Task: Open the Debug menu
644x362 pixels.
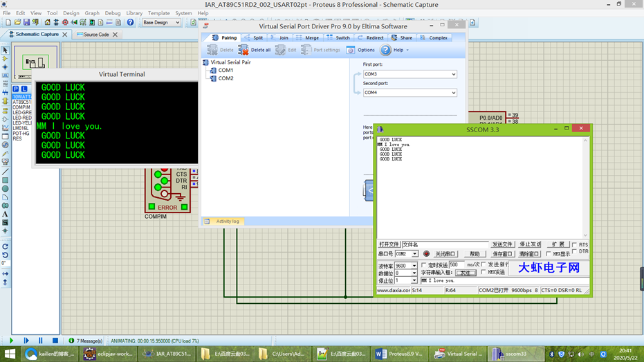Action: (x=113, y=13)
